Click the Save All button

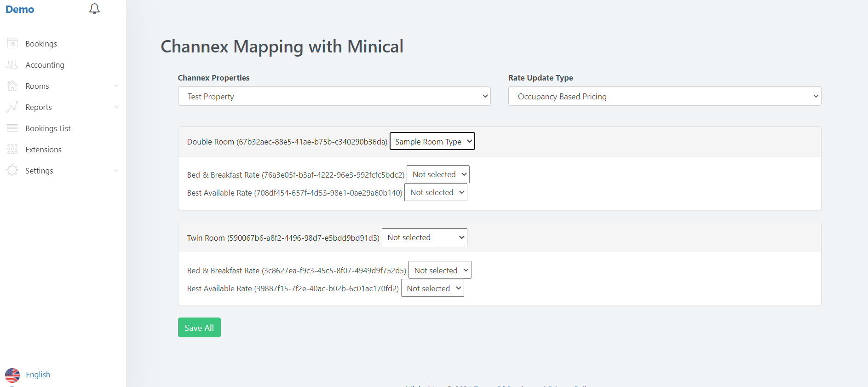tap(199, 328)
